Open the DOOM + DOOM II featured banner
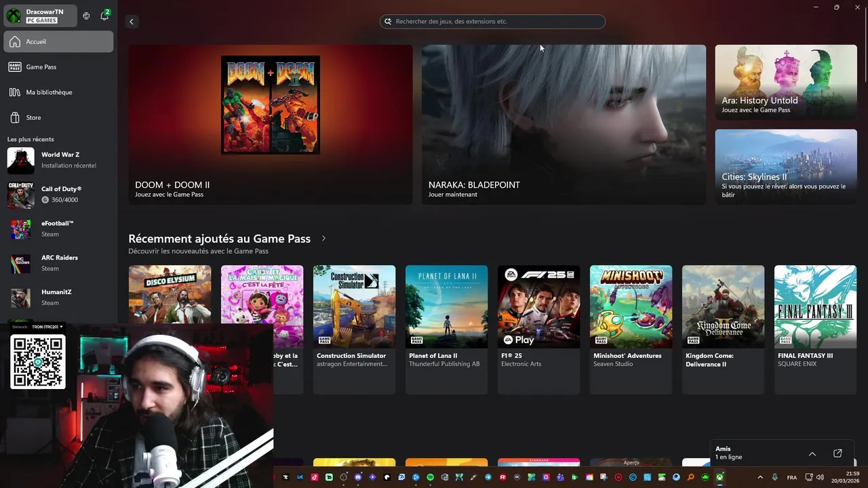This screenshot has height=488, width=868. coord(271,125)
